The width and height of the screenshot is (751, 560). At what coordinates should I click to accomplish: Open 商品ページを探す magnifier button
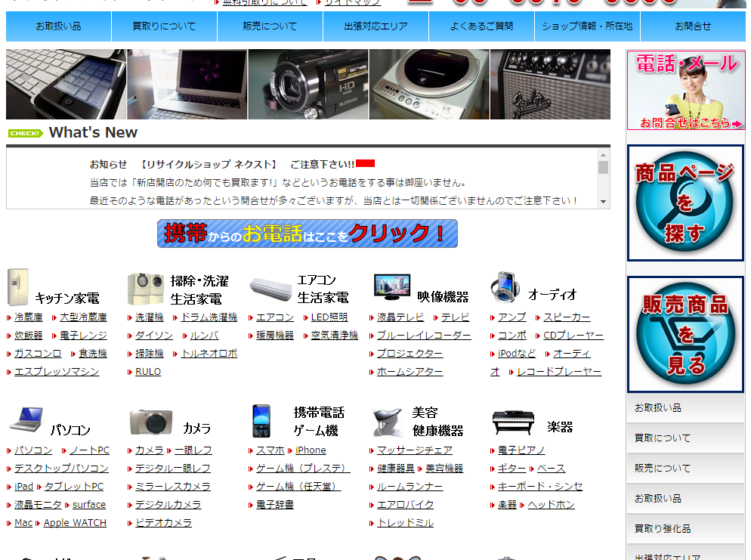pyautogui.click(x=685, y=203)
